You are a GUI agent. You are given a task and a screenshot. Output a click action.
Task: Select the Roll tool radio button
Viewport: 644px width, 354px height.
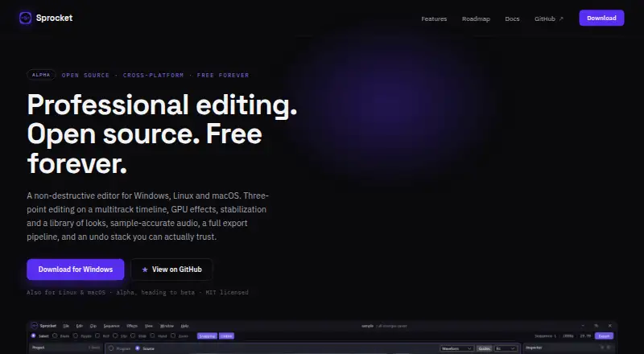pos(97,335)
